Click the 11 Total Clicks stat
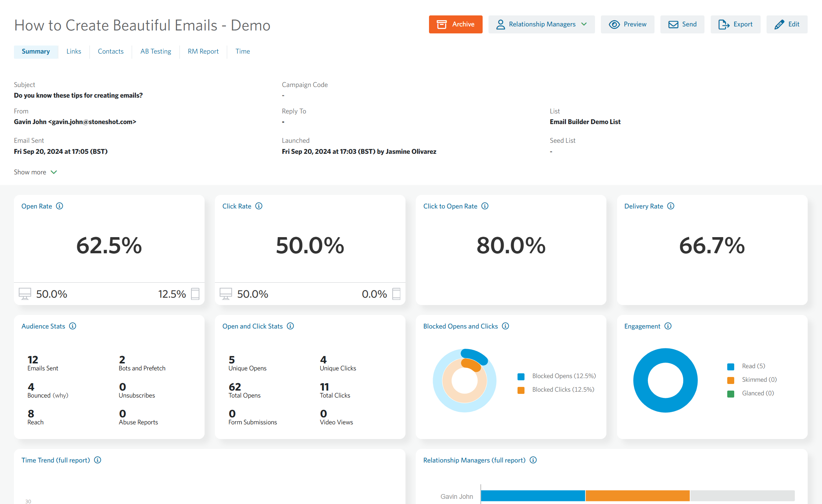Image resolution: width=822 pixels, height=504 pixels. (x=335, y=390)
